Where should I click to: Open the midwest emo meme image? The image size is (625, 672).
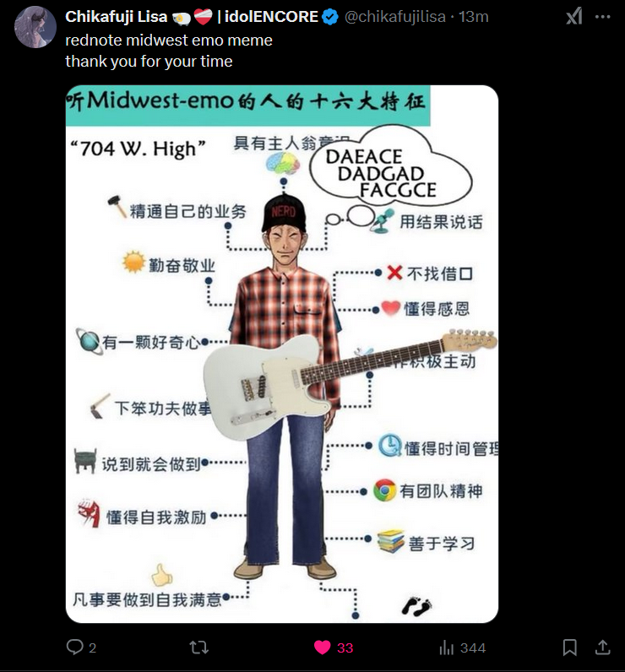tap(282, 354)
